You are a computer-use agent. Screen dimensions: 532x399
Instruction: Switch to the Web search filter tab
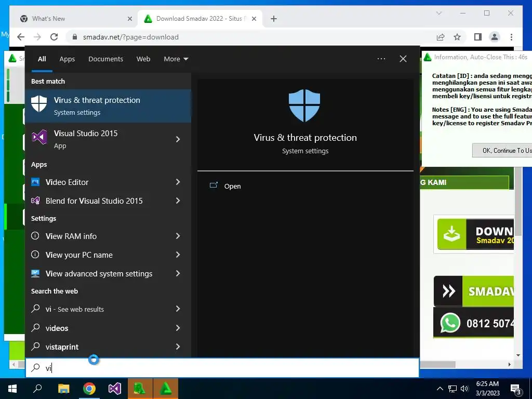(143, 59)
